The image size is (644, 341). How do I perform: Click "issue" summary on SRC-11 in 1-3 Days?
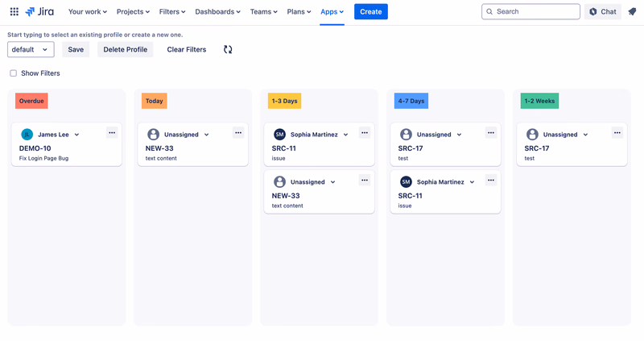(279, 158)
